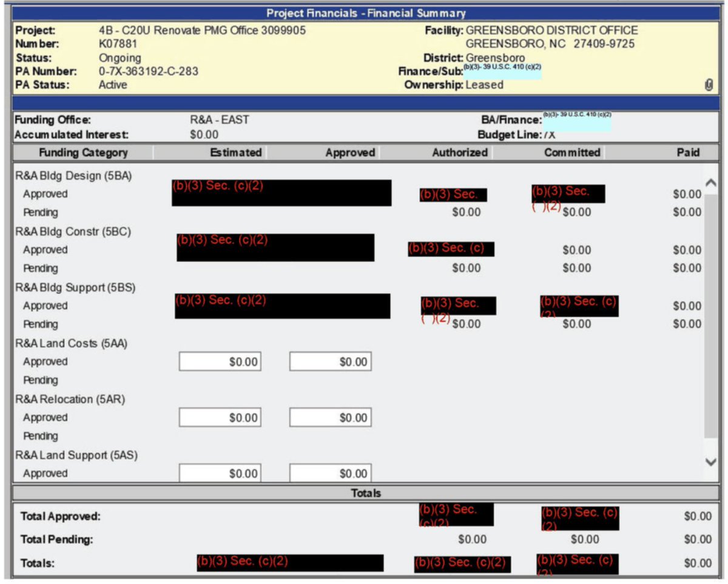Viewport: 728px width, 584px height.
Task: Click the PA Status value Active
Action: coord(113,85)
